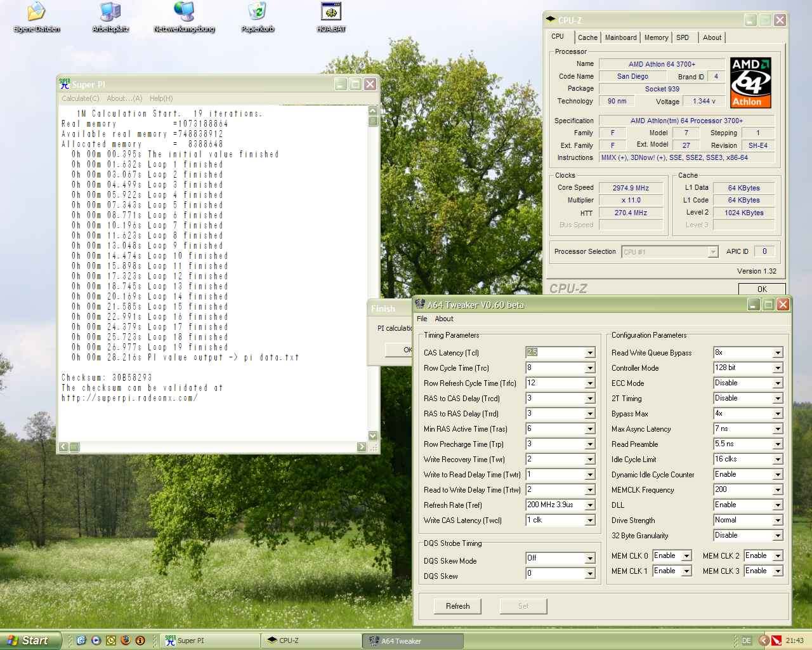The width and height of the screenshot is (812, 650).
Task: Click the red system tray icon
Action: click(776, 640)
